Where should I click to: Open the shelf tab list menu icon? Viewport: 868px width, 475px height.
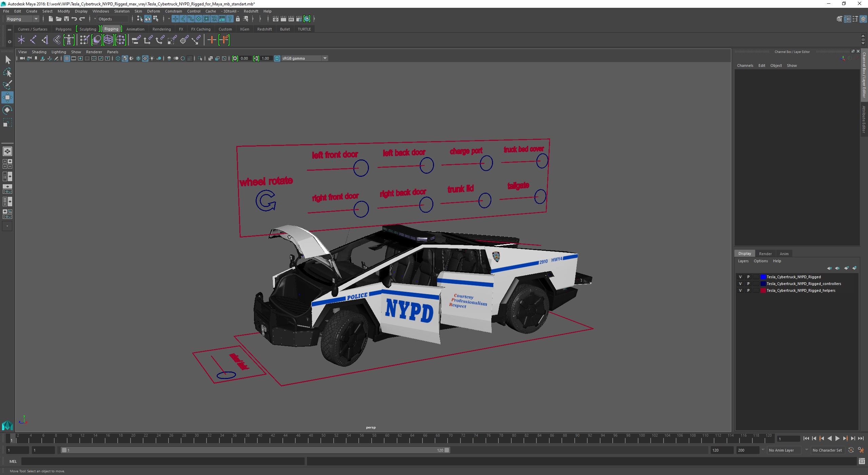coord(9,30)
